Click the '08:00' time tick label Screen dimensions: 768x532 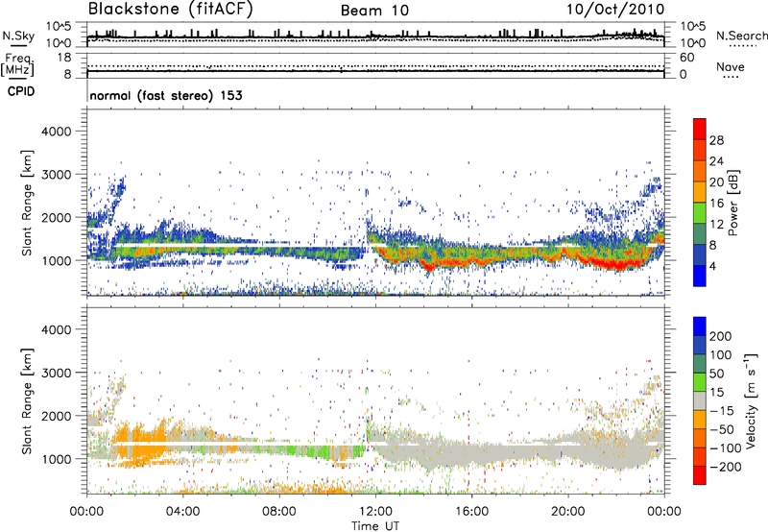[x=279, y=512]
